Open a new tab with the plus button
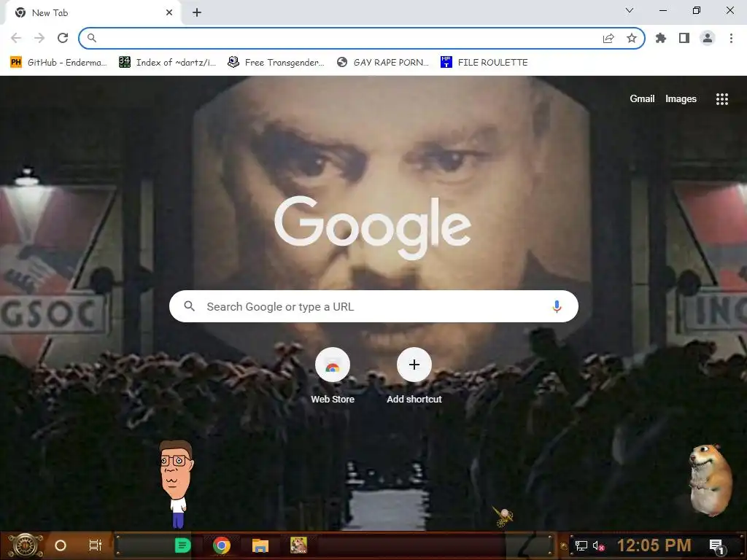 tap(197, 12)
